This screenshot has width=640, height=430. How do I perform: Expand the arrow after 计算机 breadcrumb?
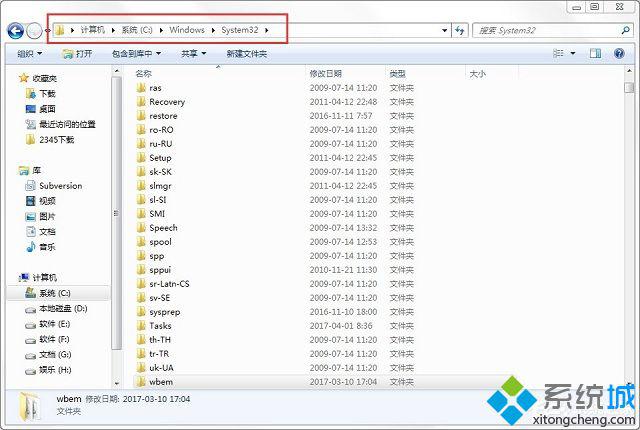[x=113, y=30]
